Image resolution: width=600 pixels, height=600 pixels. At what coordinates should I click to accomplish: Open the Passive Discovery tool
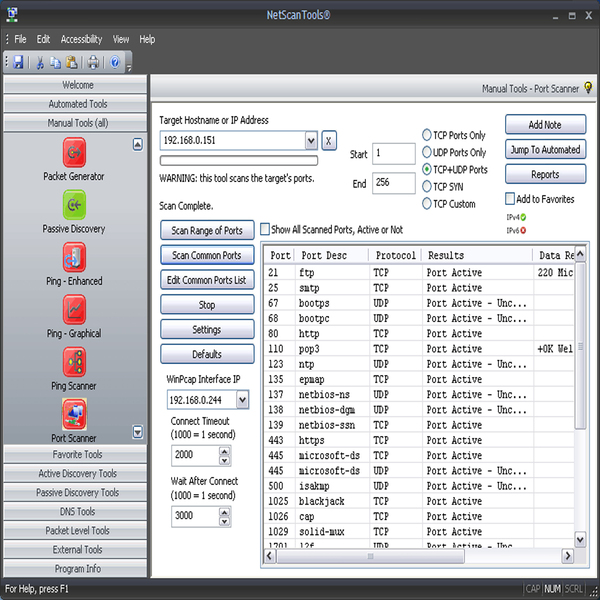coord(74,205)
